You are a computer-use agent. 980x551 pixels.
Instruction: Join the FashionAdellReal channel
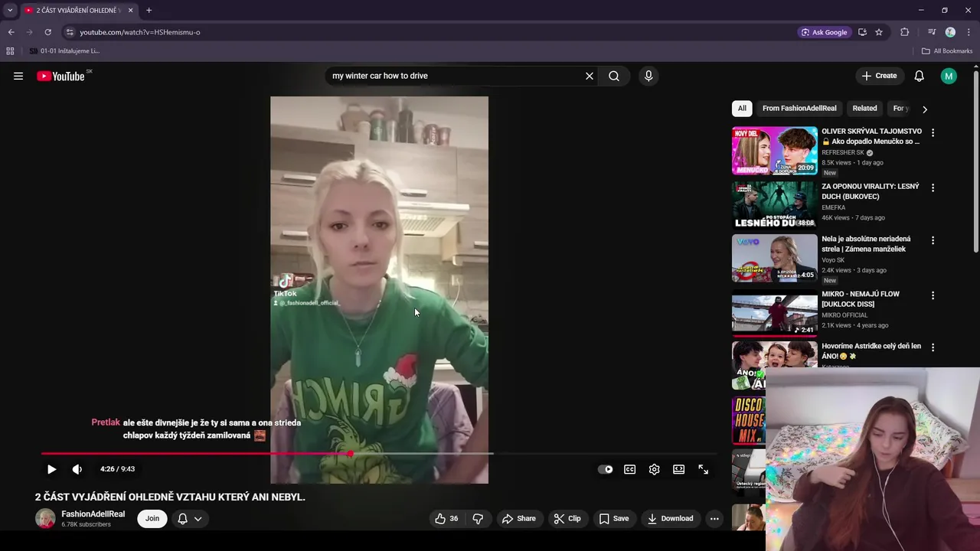click(152, 518)
